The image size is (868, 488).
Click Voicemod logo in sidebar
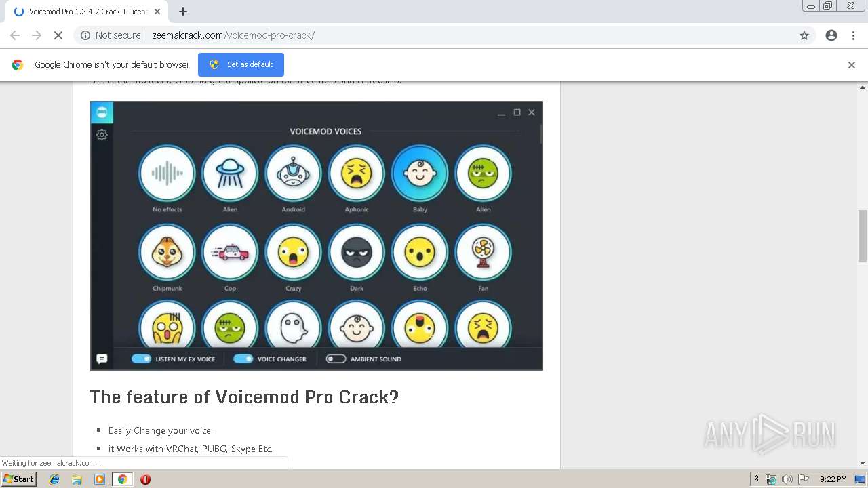tap(102, 113)
